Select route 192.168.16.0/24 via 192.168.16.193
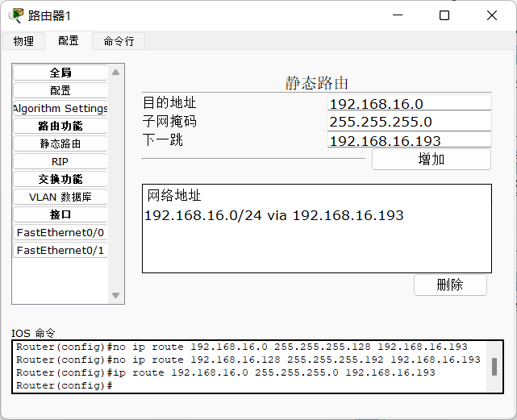The width and height of the screenshot is (517, 420). 273,215
